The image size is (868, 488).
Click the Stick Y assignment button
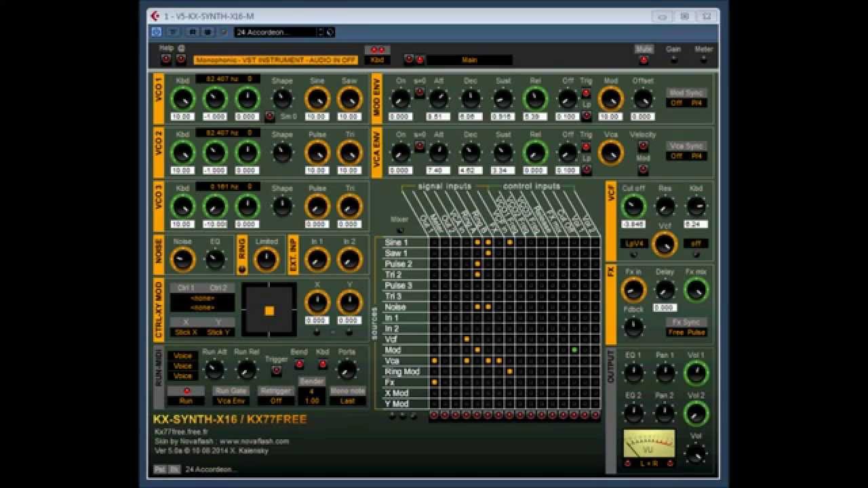coord(219,332)
